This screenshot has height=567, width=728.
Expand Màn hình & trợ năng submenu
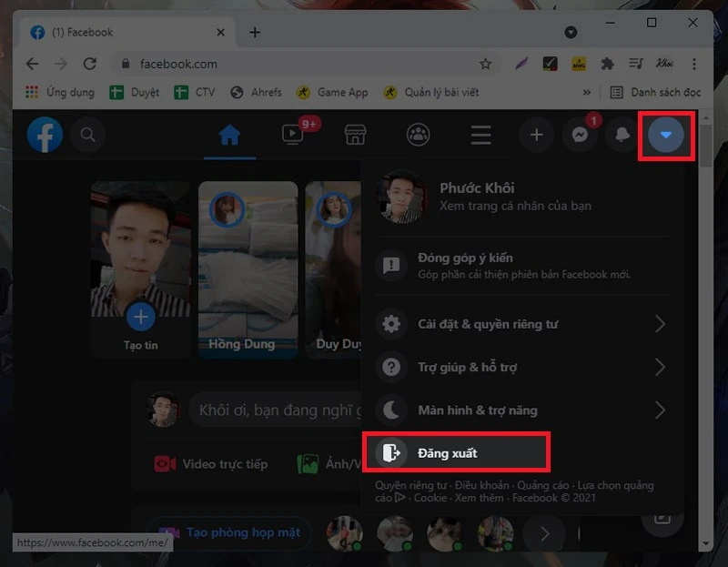[x=521, y=410]
